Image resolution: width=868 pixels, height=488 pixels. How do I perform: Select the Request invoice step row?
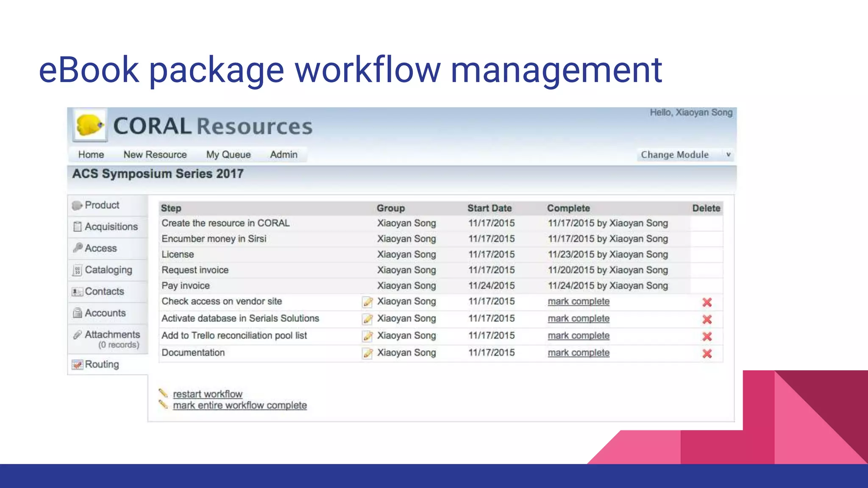click(441, 270)
